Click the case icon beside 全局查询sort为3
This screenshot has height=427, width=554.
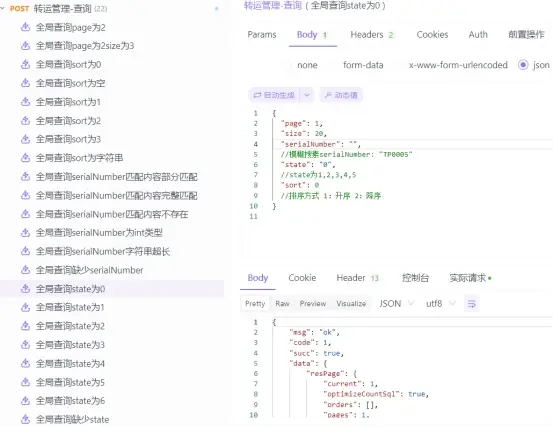click(25, 139)
